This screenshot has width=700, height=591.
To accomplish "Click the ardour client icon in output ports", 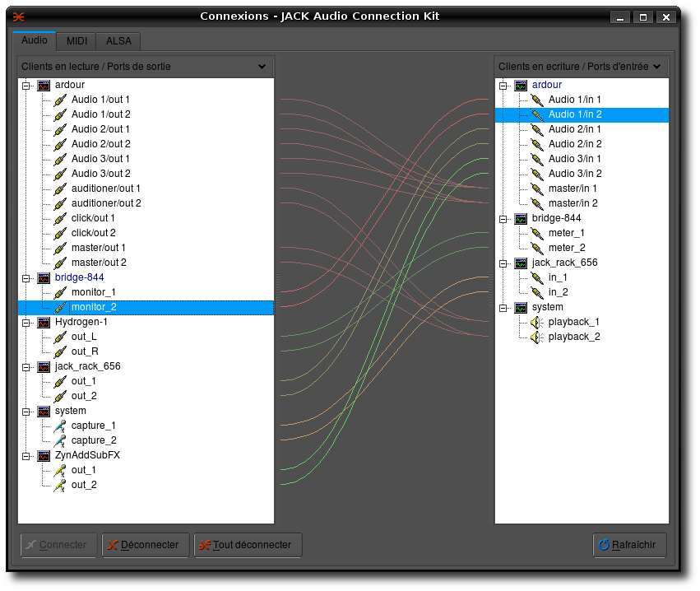I will (x=44, y=86).
